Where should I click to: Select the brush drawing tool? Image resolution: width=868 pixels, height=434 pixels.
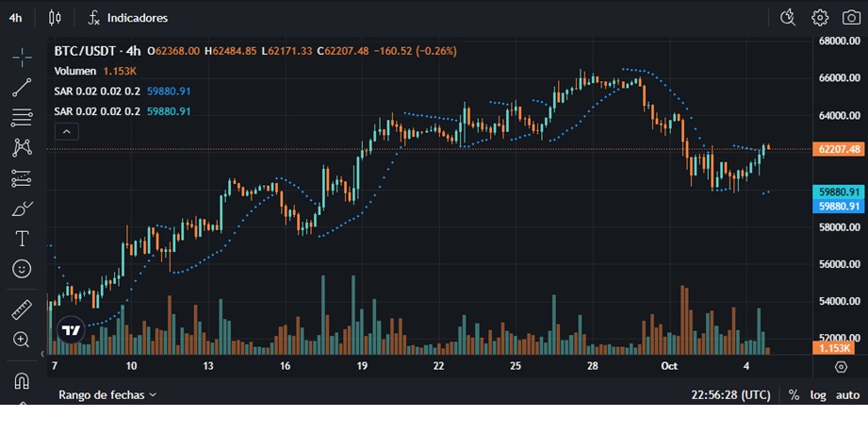[x=22, y=209]
